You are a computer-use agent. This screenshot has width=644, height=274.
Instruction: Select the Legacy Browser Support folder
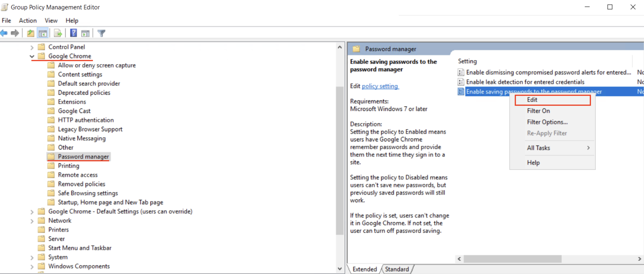pos(90,129)
